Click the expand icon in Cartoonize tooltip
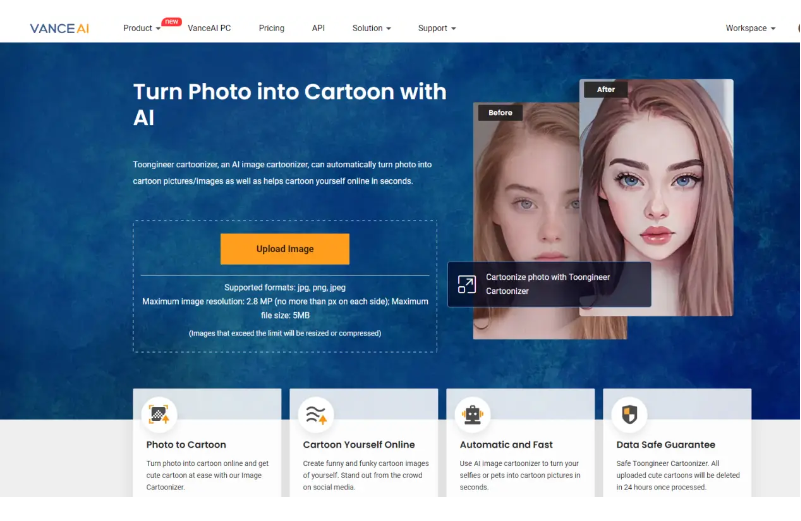Image resolution: width=801 pixels, height=521 pixels. click(x=466, y=284)
